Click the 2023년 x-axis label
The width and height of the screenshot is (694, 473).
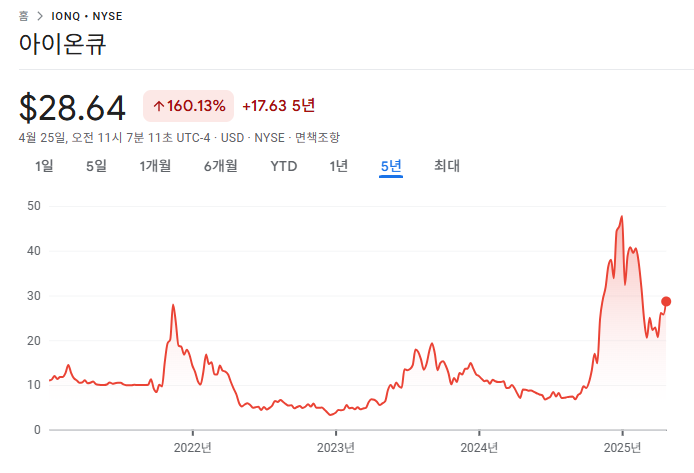point(336,448)
